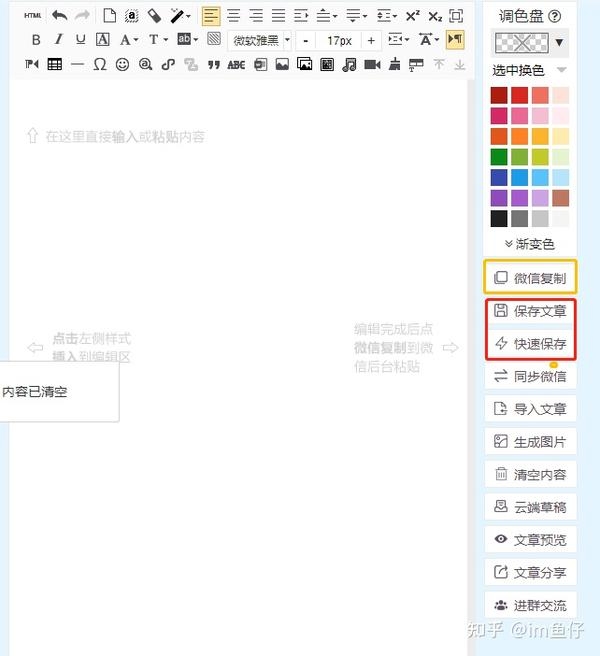Screen dimensions: 600x656
Task: Click the right-indent alignment icon
Action: pos(301,16)
